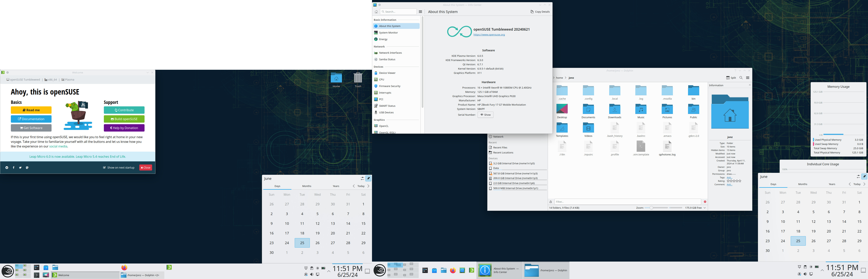Click the Welcome window Facebook icon
868x279 pixels.
click(x=14, y=167)
